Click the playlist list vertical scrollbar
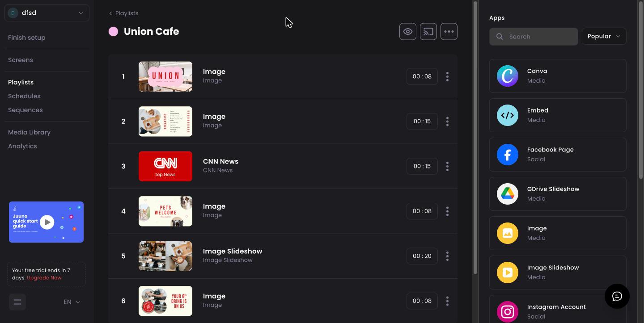The height and width of the screenshot is (323, 644). click(475, 138)
